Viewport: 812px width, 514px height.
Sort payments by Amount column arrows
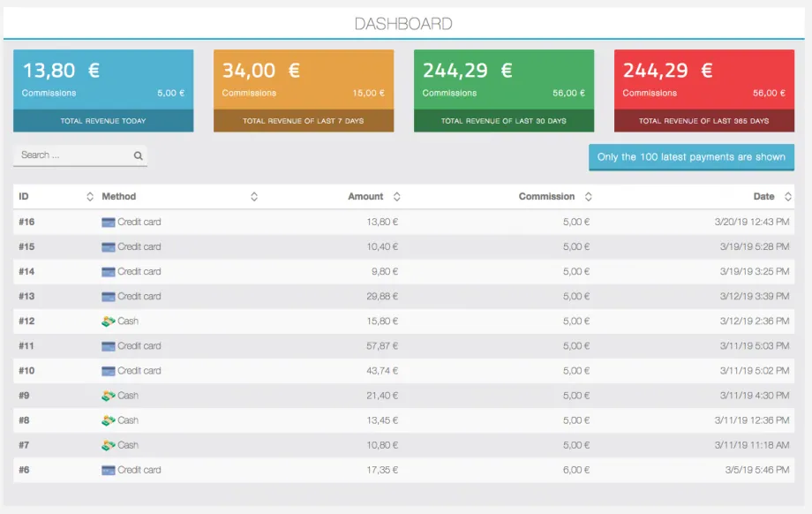[x=396, y=197]
